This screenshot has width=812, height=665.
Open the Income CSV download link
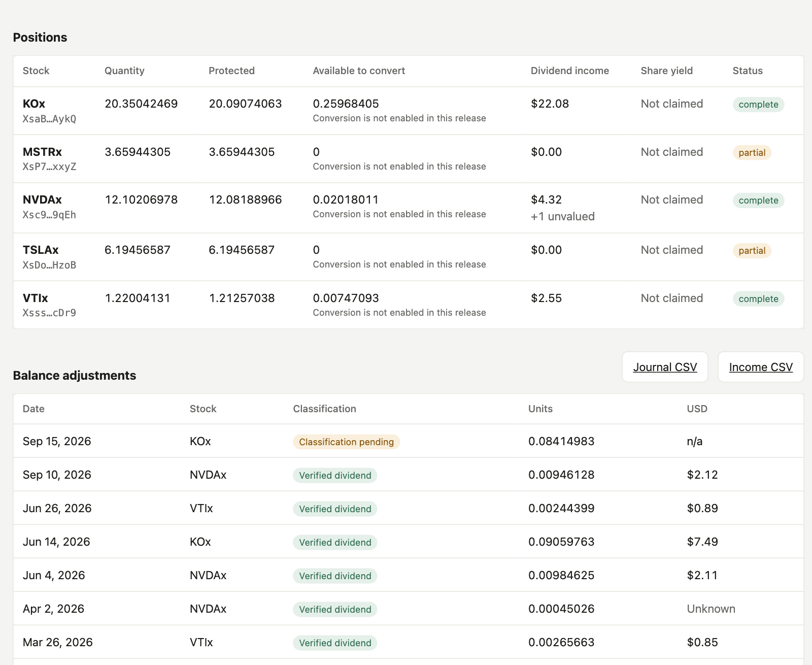(761, 367)
